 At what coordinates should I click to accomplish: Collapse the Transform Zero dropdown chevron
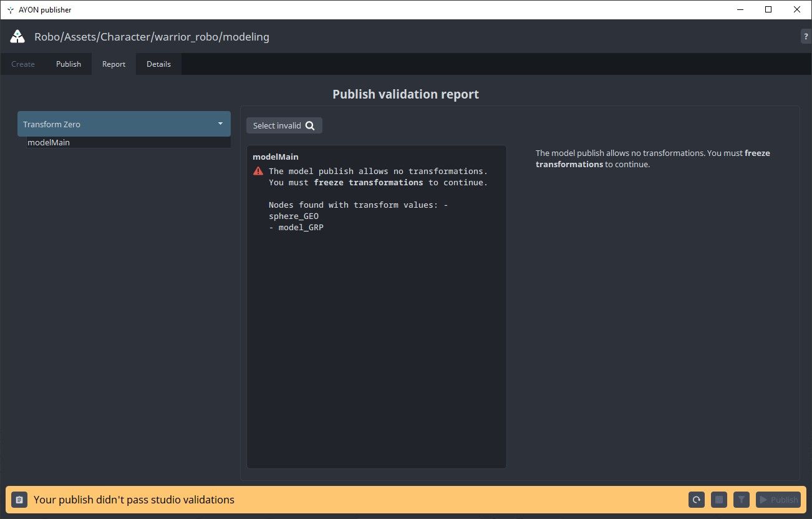220,124
